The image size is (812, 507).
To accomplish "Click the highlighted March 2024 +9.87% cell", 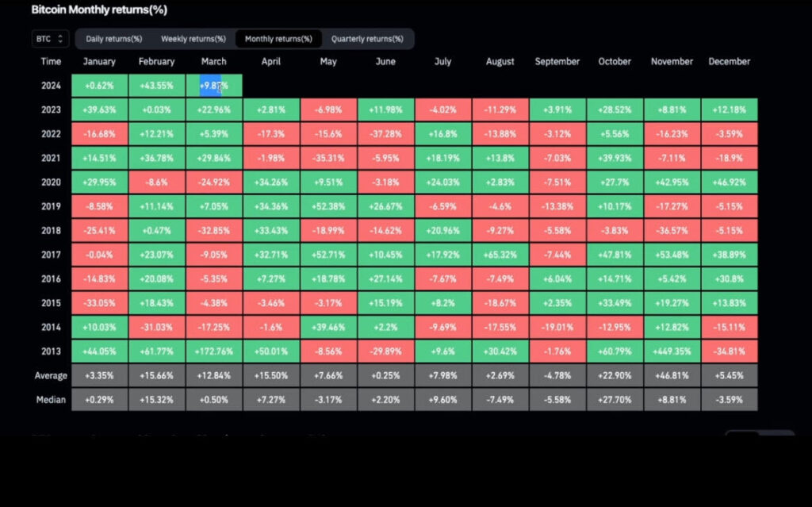I will point(213,86).
